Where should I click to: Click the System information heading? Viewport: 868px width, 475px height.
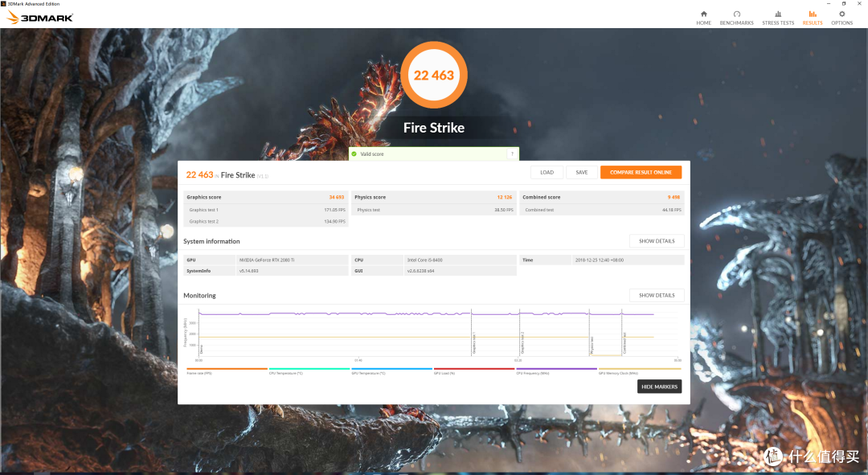pyautogui.click(x=211, y=241)
